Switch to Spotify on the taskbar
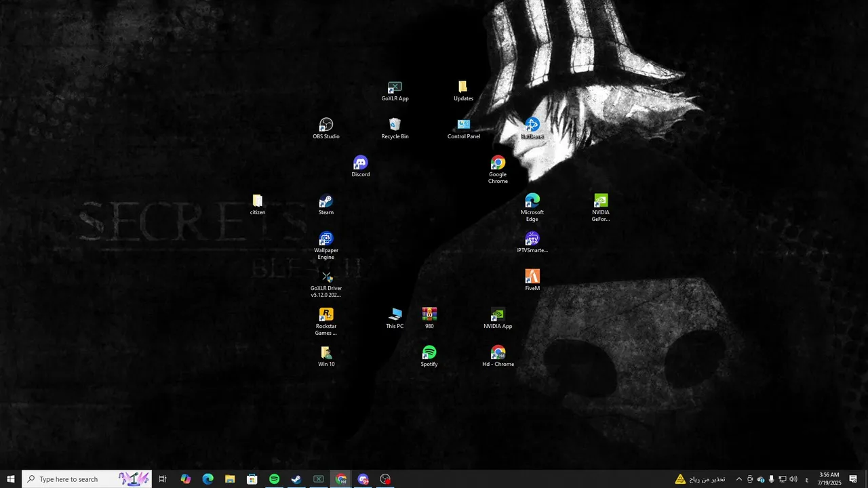868x488 pixels. pyautogui.click(x=274, y=479)
